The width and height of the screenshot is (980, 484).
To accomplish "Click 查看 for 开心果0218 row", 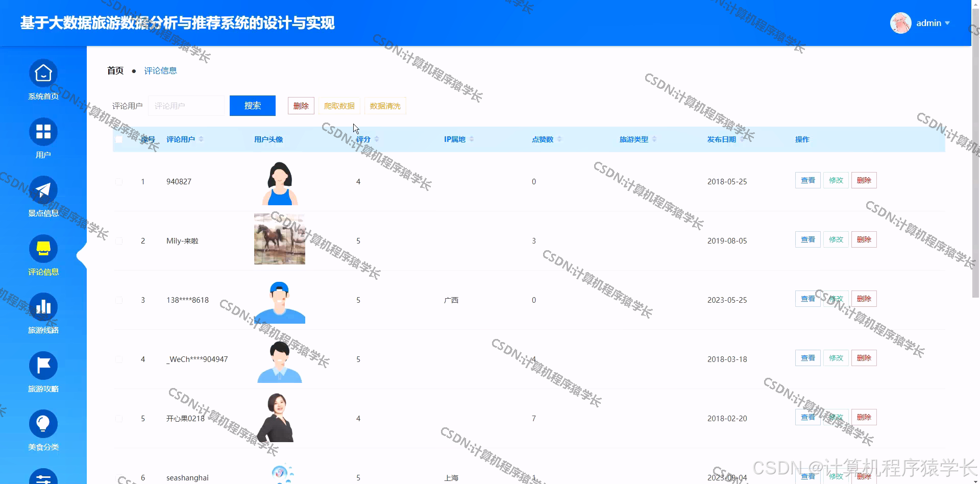I will coord(808,417).
